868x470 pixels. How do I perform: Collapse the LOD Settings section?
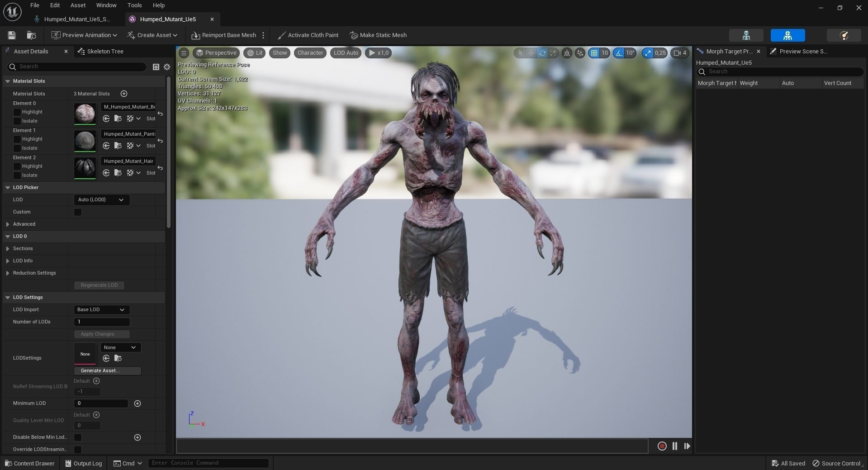tap(8, 298)
